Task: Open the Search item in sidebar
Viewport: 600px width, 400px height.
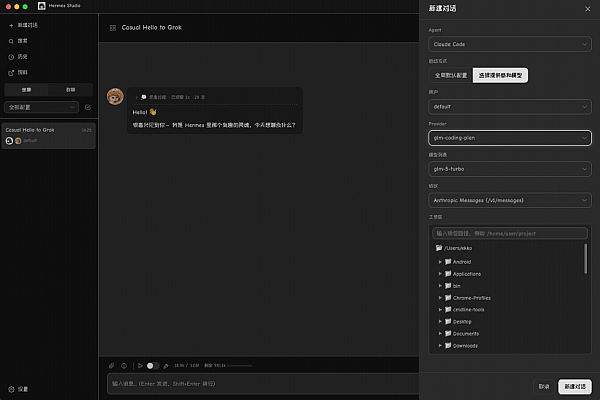Action: 23,41
